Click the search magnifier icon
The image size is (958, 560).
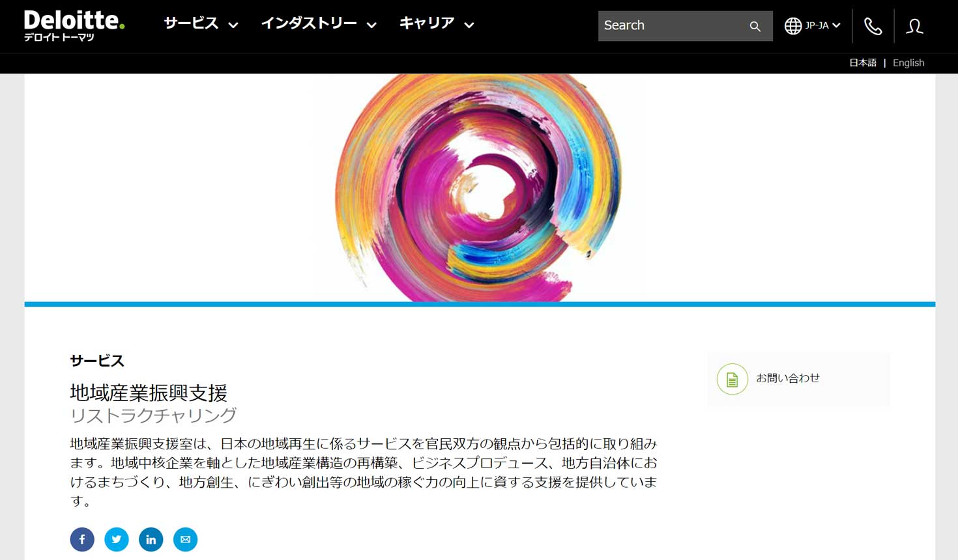(755, 26)
